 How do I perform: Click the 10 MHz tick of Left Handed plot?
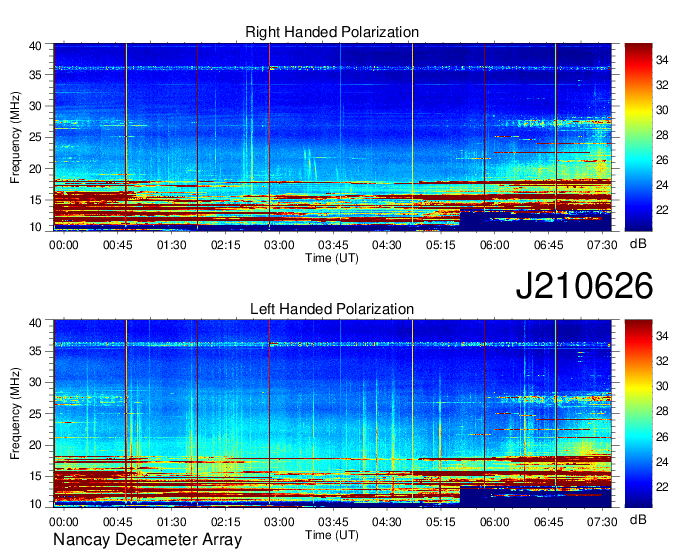(x=36, y=504)
